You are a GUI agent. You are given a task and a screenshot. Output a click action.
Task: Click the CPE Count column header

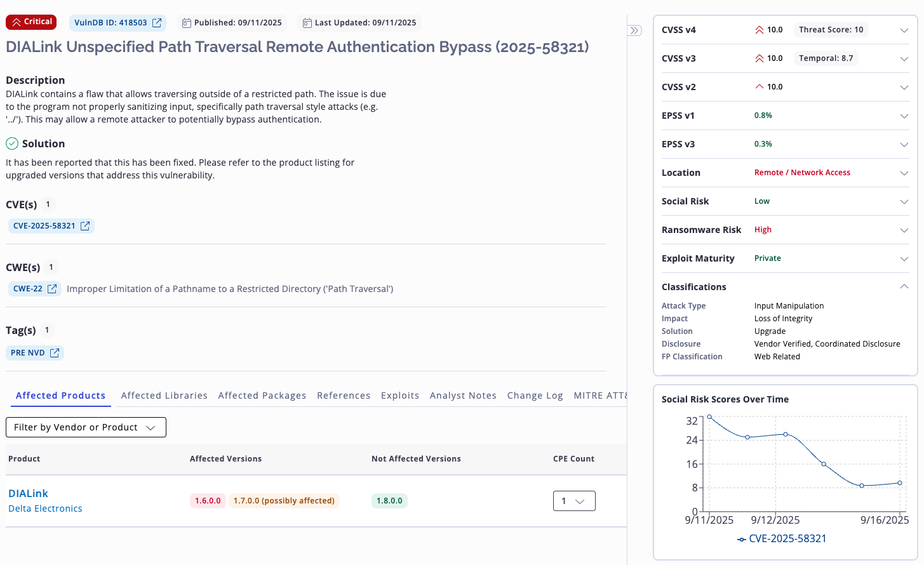tap(573, 459)
